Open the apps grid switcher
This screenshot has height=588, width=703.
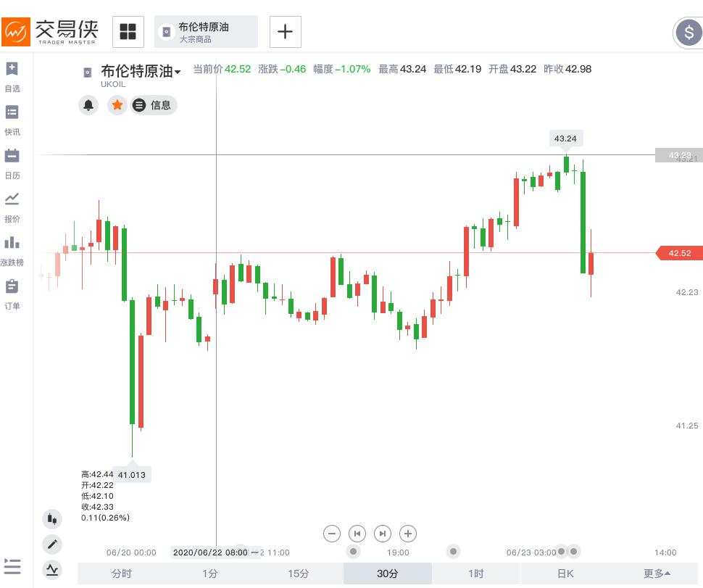128,31
